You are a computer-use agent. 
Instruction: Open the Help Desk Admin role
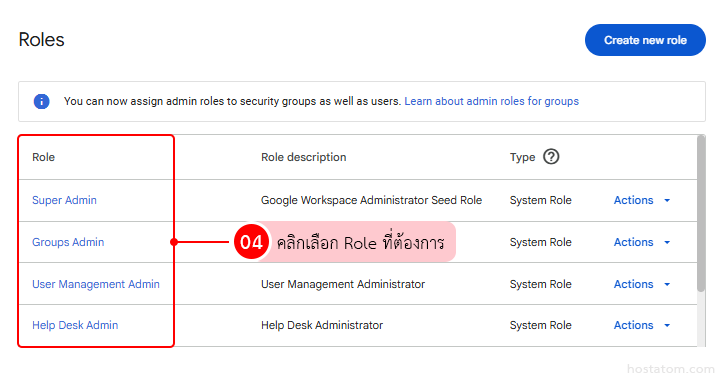point(75,325)
